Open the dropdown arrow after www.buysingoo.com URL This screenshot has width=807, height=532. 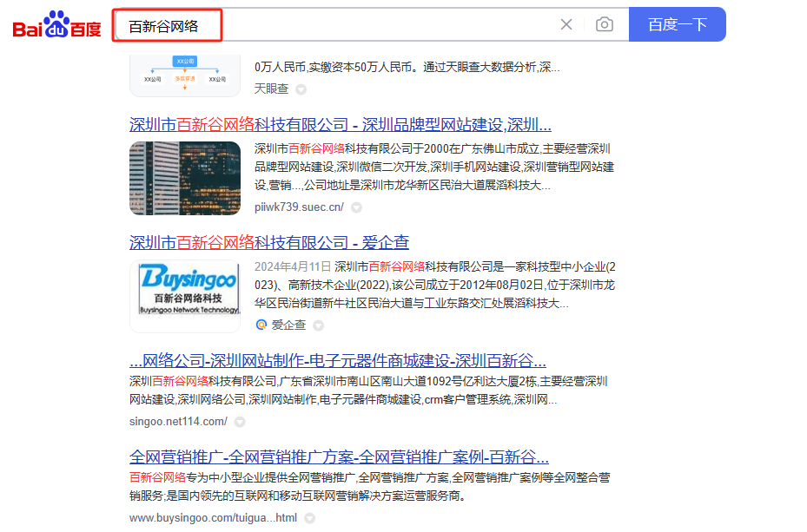pos(309,518)
